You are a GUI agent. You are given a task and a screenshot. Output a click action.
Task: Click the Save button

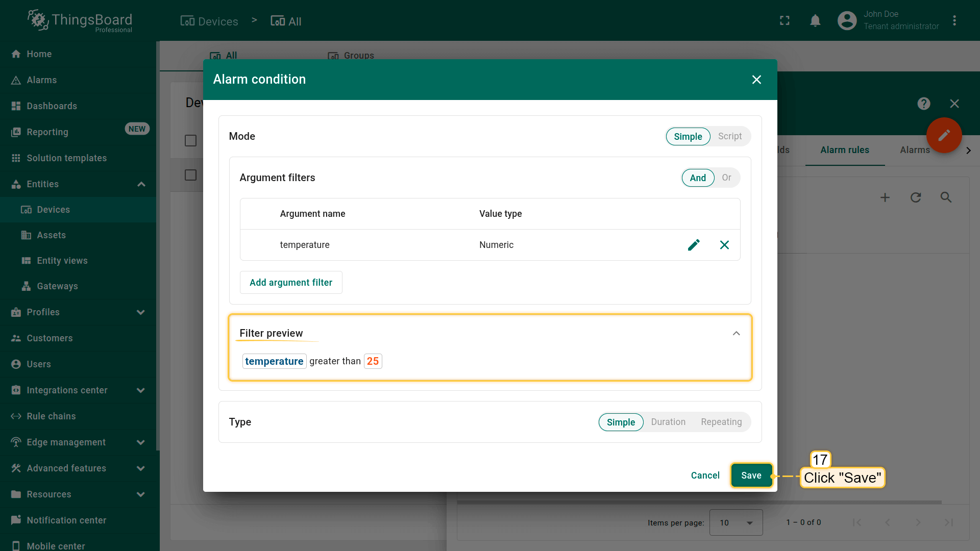[x=751, y=475]
